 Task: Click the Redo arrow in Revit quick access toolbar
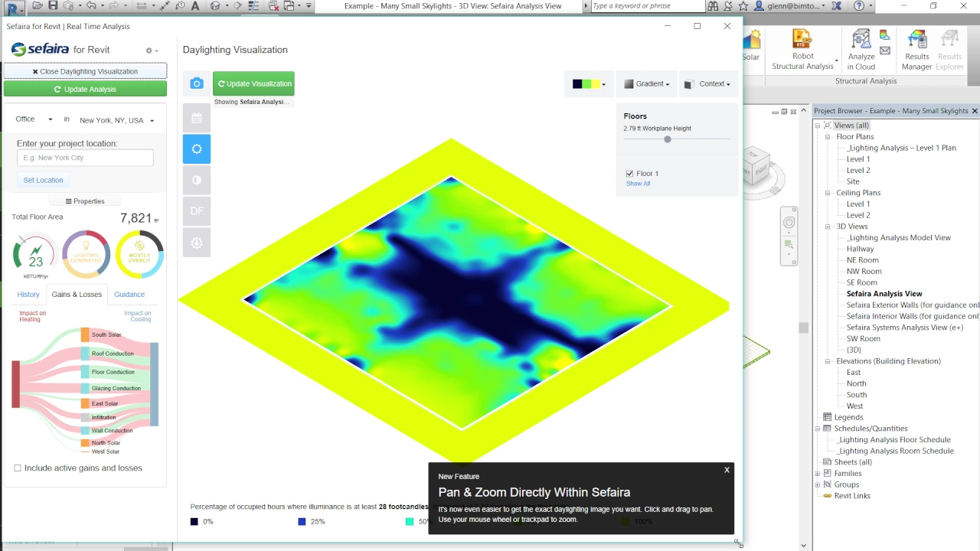point(115,6)
